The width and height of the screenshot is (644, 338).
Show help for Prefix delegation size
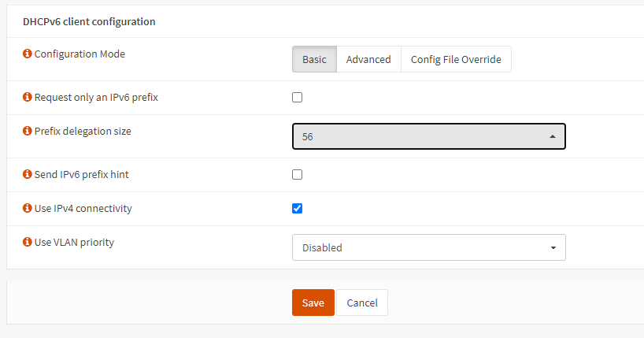click(28, 132)
